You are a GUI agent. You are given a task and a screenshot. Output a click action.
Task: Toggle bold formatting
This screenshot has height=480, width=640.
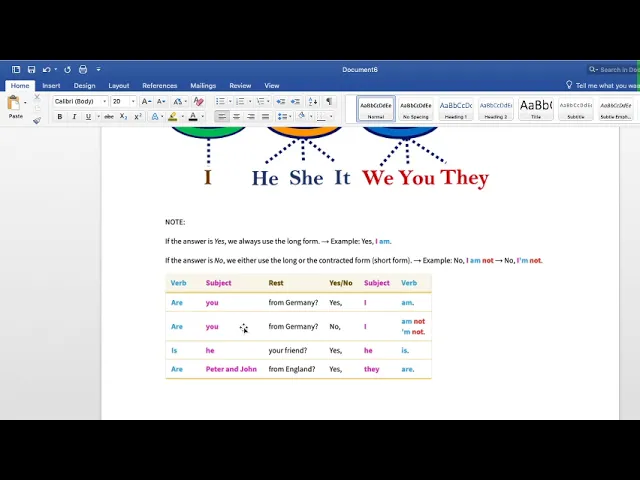60,117
